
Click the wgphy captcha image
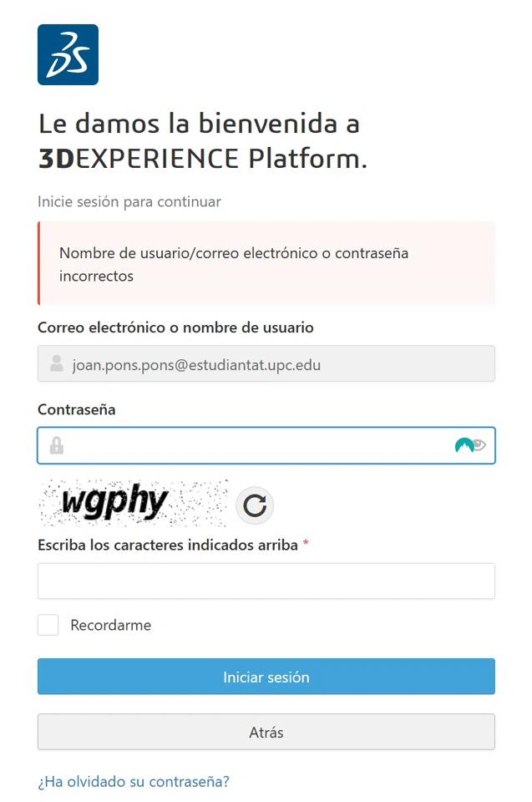(133, 503)
